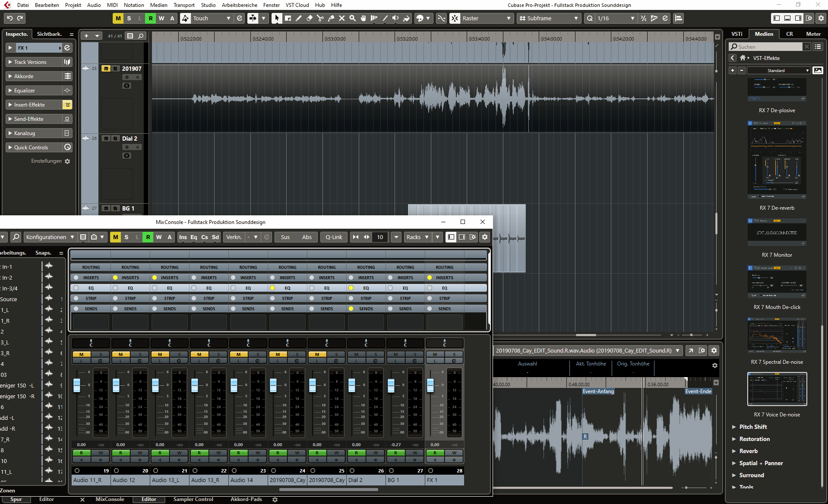
Task: Open the Transport menu
Action: click(x=184, y=5)
